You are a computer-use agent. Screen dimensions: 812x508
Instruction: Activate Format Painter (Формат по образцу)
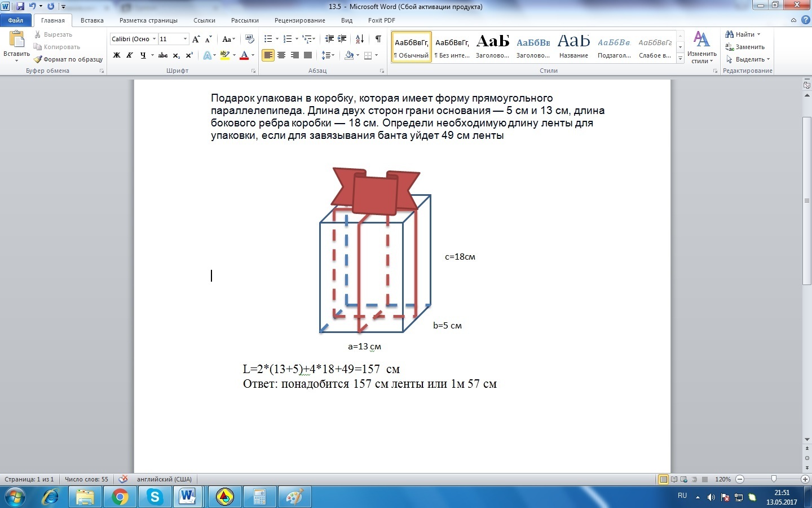(68, 59)
